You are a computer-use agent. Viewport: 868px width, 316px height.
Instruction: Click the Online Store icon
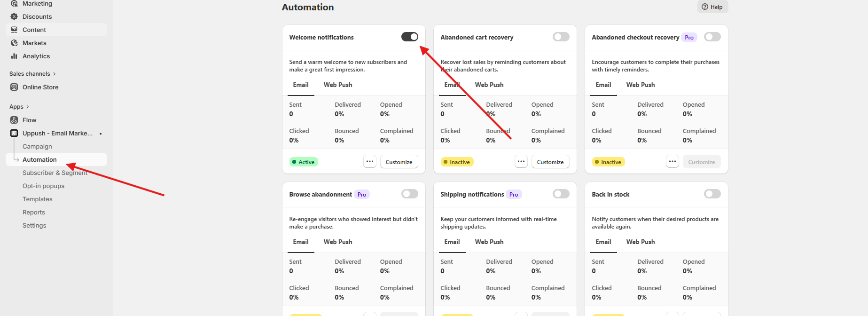(14, 87)
